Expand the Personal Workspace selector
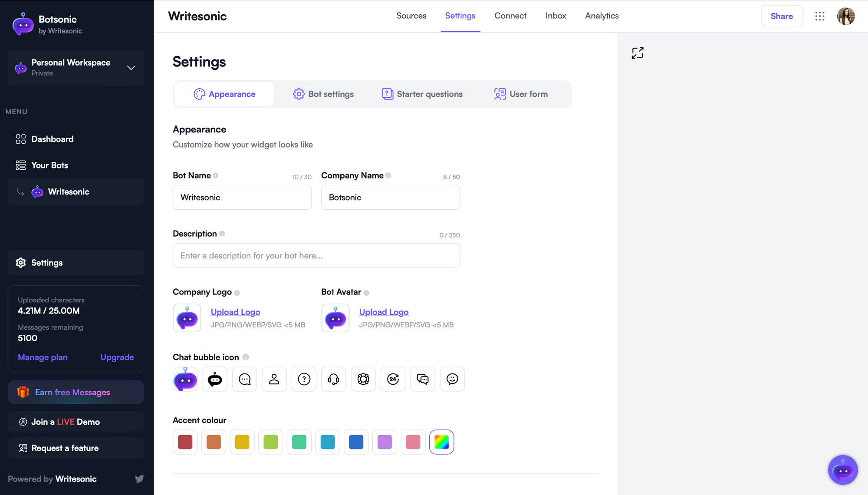 click(x=131, y=68)
